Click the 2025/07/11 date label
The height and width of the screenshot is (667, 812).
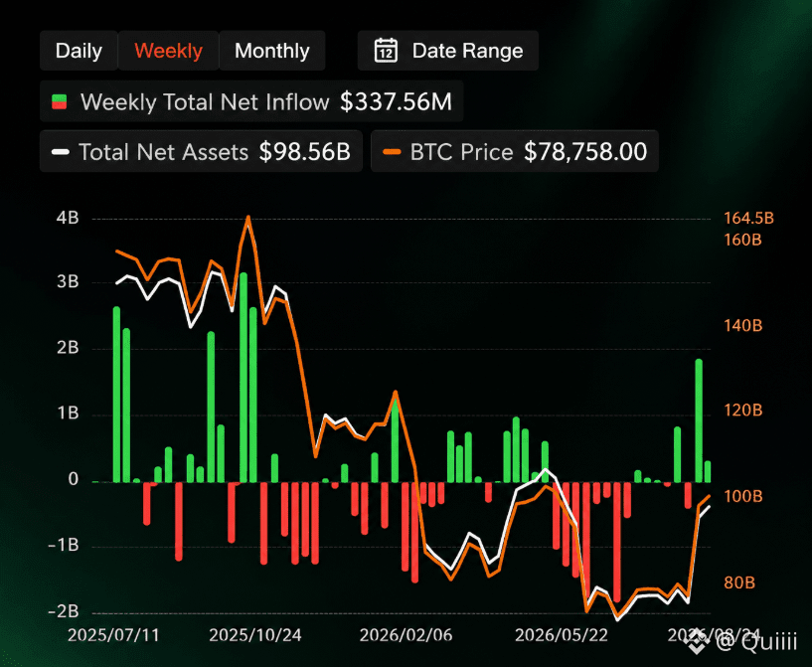[113, 635]
